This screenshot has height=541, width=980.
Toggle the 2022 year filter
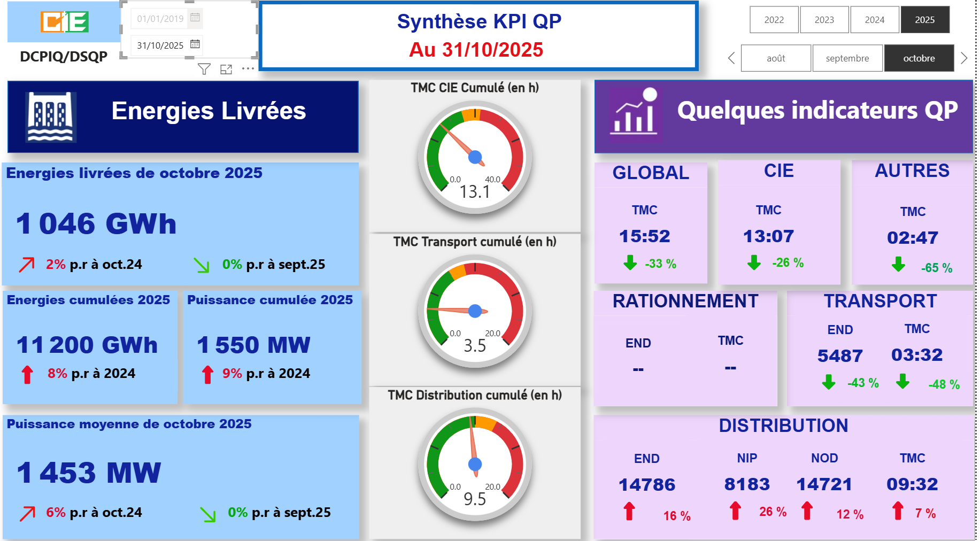774,20
